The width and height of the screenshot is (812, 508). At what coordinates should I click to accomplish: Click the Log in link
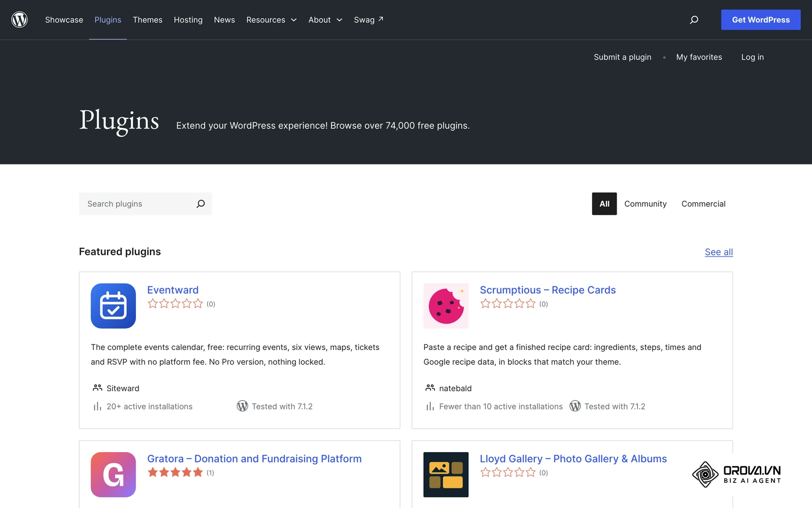(x=753, y=57)
